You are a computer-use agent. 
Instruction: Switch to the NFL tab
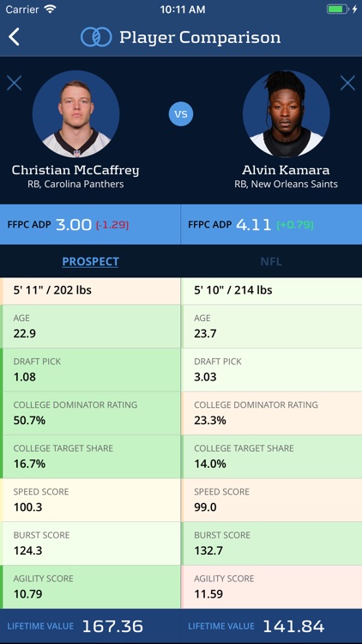(271, 262)
